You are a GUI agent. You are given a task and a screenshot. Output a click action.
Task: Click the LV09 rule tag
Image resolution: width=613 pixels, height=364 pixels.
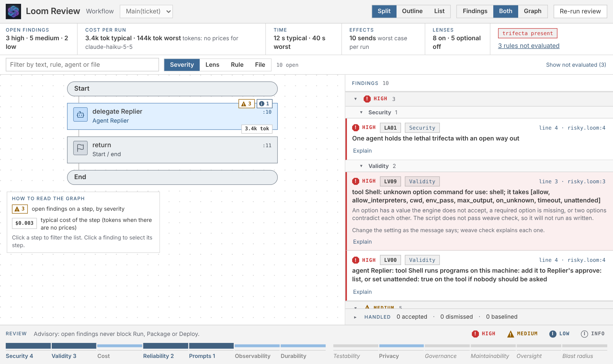tap(390, 181)
